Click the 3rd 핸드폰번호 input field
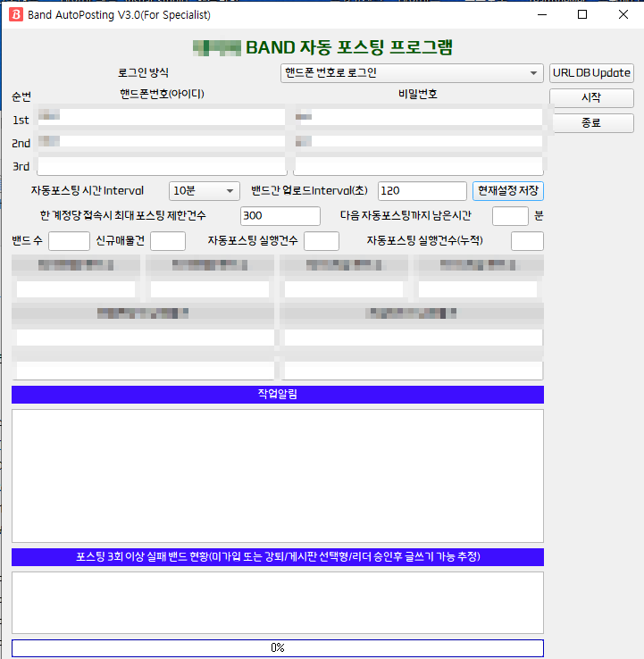 point(162,166)
